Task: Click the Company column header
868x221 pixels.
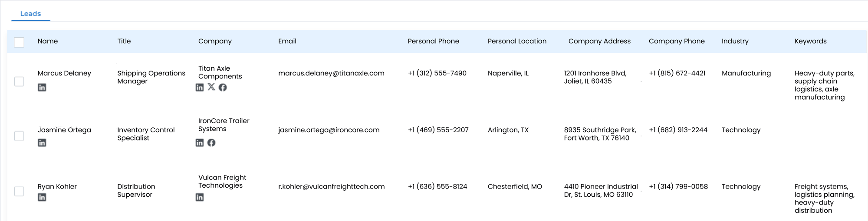Action: pyautogui.click(x=215, y=41)
